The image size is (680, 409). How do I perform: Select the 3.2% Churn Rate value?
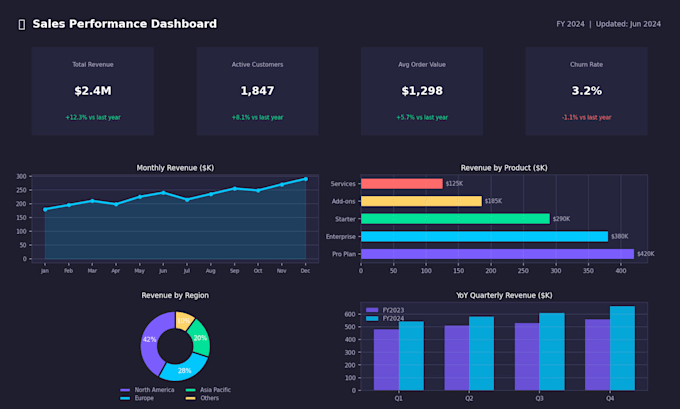click(x=586, y=91)
